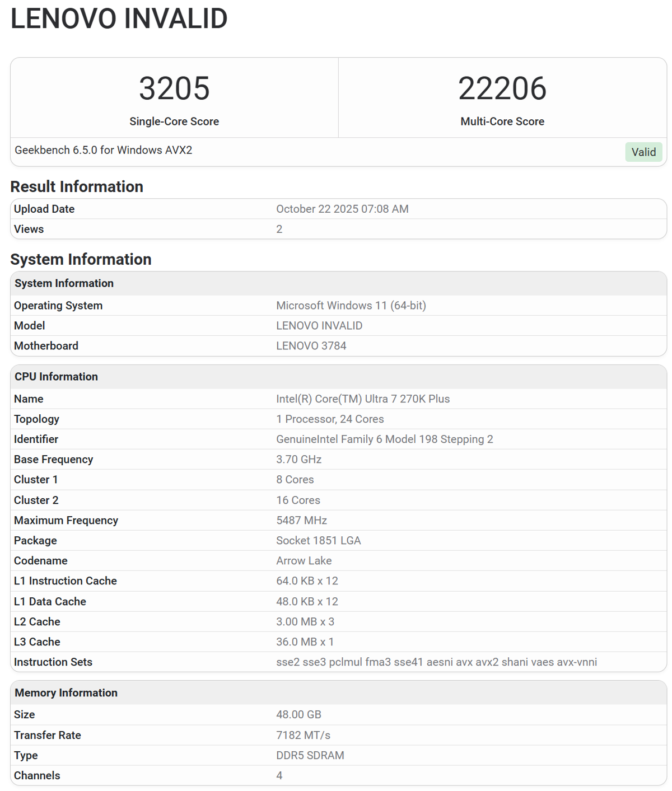The height and width of the screenshot is (791, 672).
Task: Click the upload date value
Action: [x=342, y=209]
